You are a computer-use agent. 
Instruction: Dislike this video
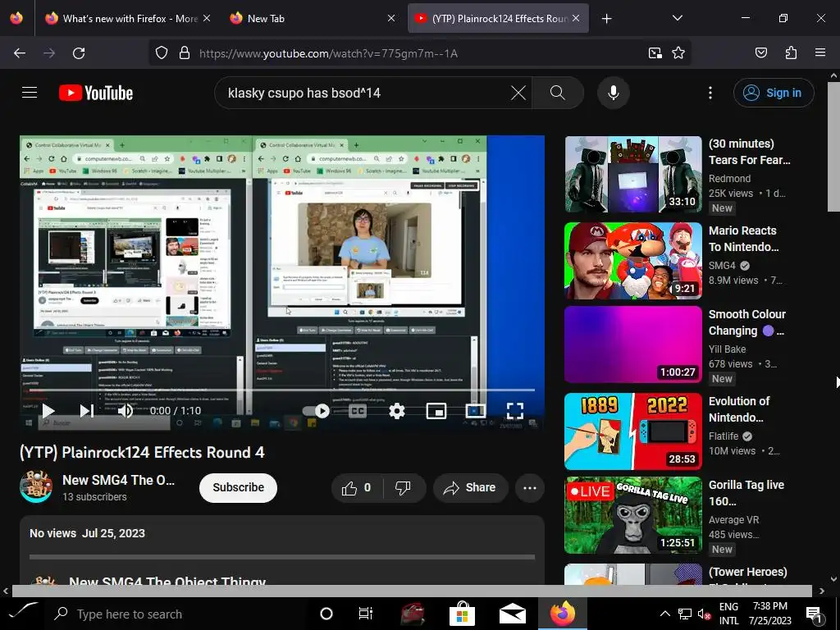point(404,487)
